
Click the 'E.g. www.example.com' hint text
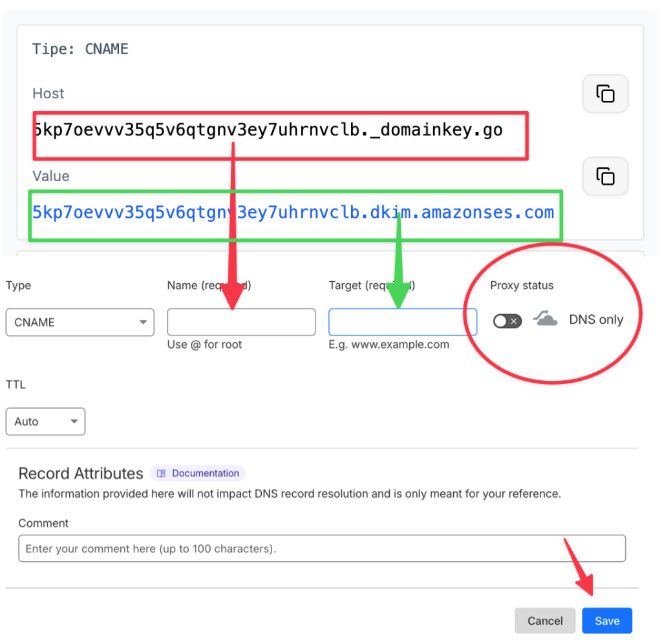point(389,345)
